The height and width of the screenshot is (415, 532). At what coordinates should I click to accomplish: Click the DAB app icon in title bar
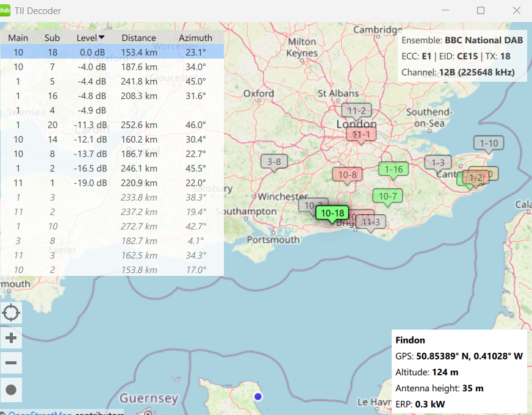pos(5,10)
